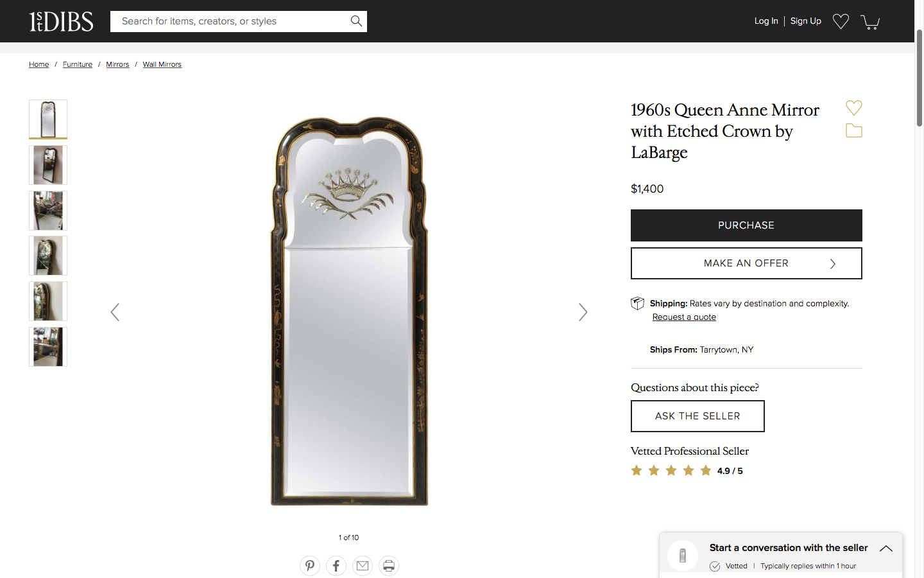Image resolution: width=924 pixels, height=578 pixels.
Task: Open the shopping cart
Action: [869, 22]
